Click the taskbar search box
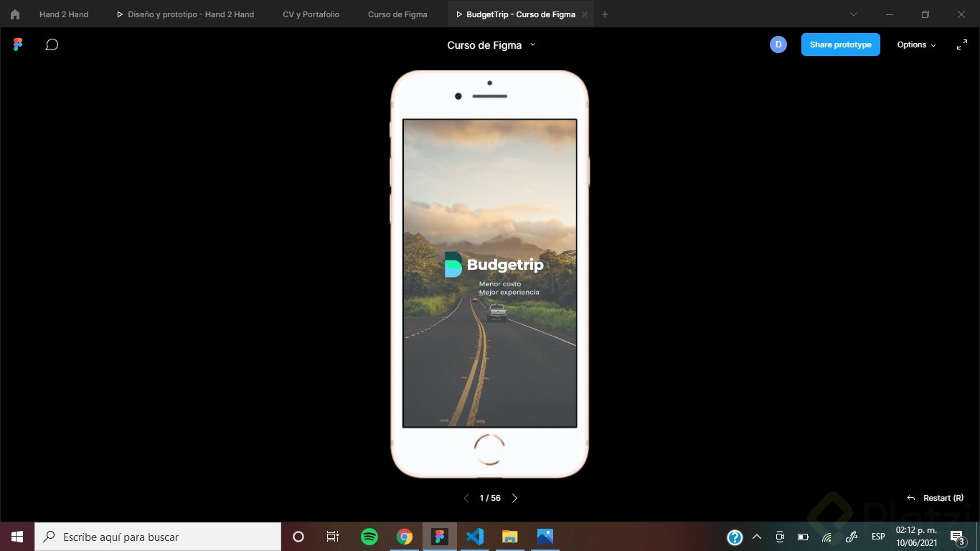The height and width of the screenshot is (551, 980). 158,537
